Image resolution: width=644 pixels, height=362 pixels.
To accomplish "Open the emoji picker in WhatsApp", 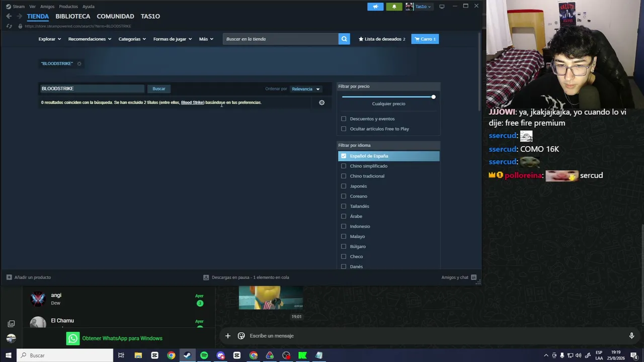I will 242,336.
